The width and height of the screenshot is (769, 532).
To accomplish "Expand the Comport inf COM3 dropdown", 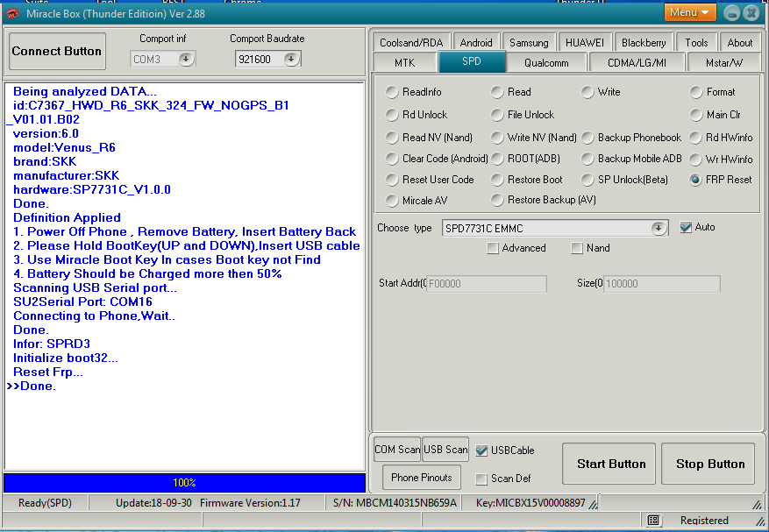I will point(186,60).
